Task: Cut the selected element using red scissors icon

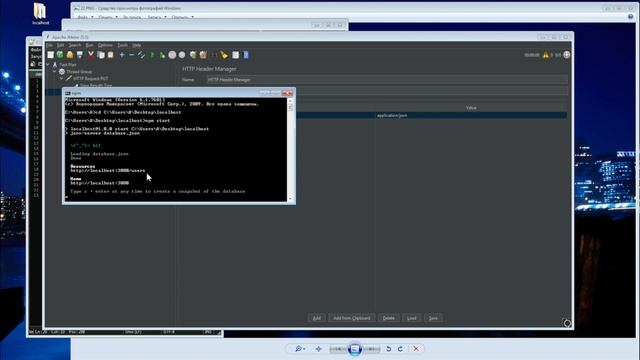Action: coord(91,55)
